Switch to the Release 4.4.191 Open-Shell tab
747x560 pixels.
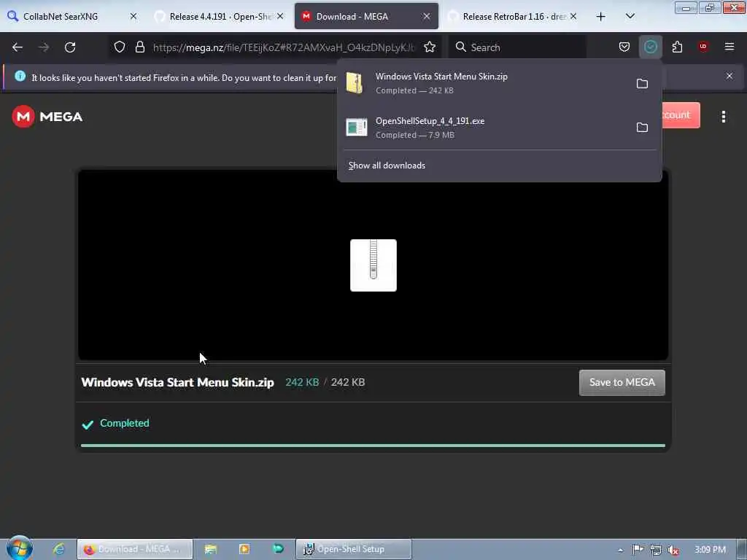(219, 17)
